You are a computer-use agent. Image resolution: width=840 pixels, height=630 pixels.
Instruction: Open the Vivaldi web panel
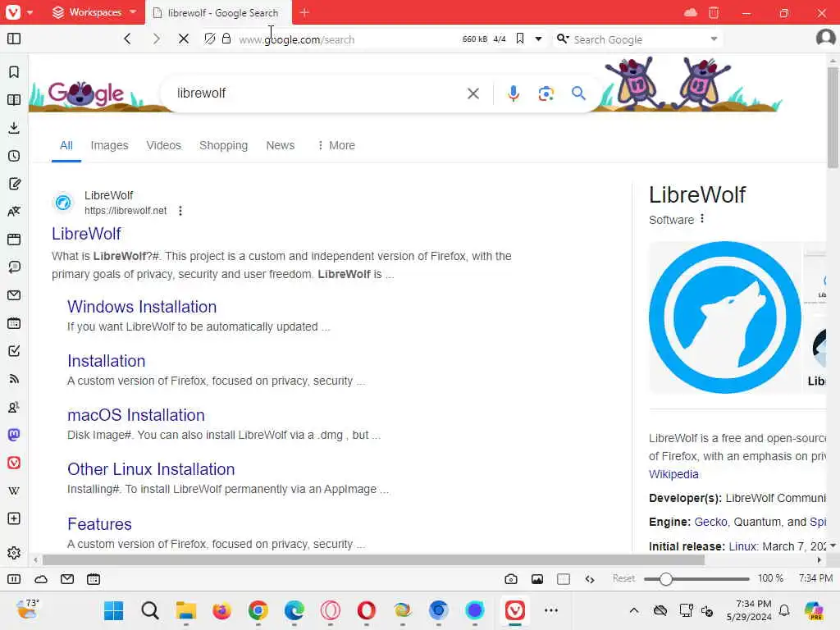pyautogui.click(x=14, y=463)
